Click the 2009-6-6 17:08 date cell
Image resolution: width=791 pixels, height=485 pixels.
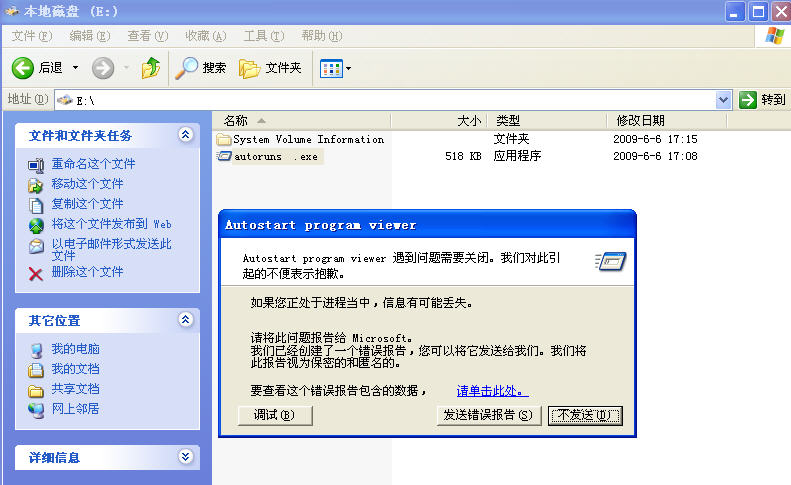point(655,156)
